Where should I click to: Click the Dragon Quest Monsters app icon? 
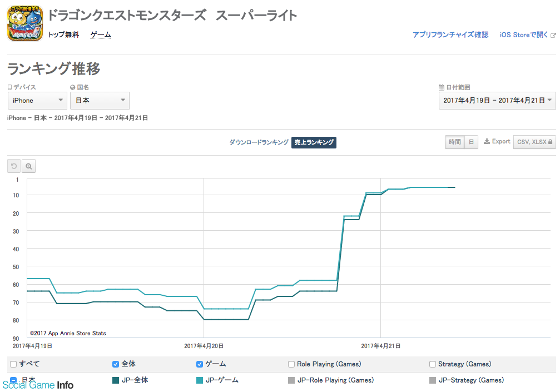[x=25, y=23]
